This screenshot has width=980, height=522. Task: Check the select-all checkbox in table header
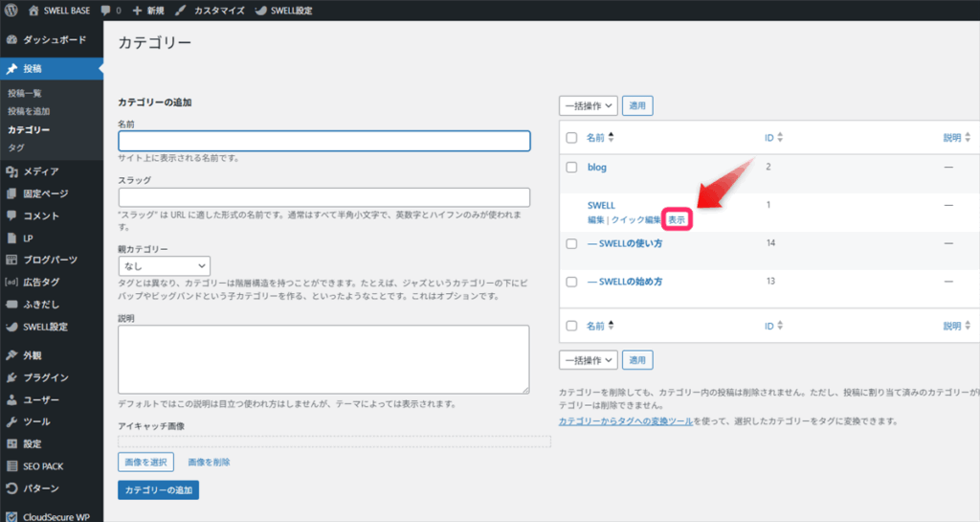click(571, 138)
